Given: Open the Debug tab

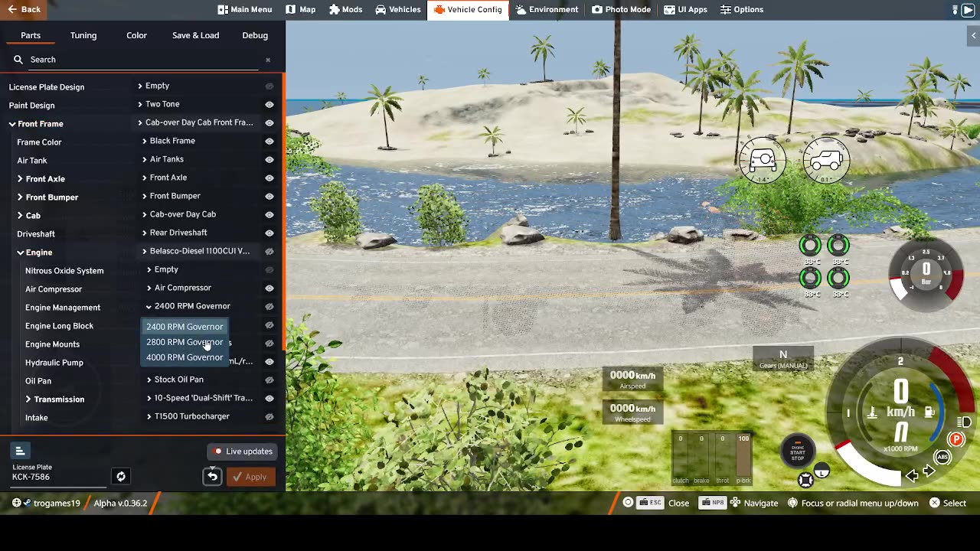Looking at the screenshot, I should 255,35.
